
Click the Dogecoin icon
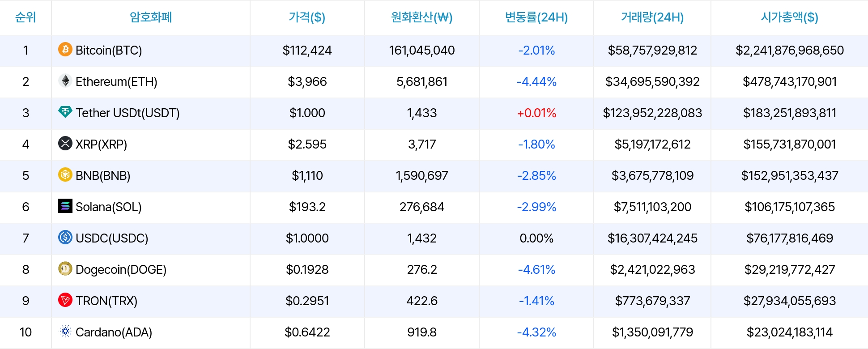(x=65, y=268)
